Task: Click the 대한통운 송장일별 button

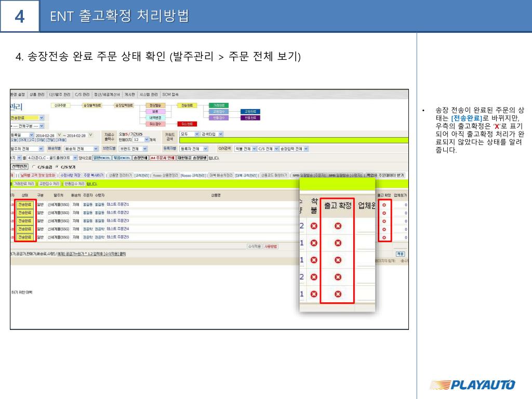Action: (192, 158)
